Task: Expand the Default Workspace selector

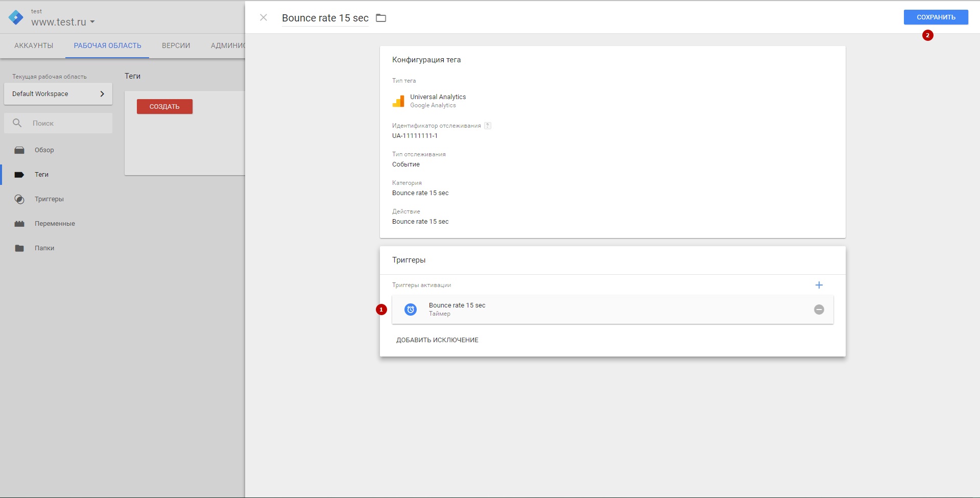Action: click(58, 94)
